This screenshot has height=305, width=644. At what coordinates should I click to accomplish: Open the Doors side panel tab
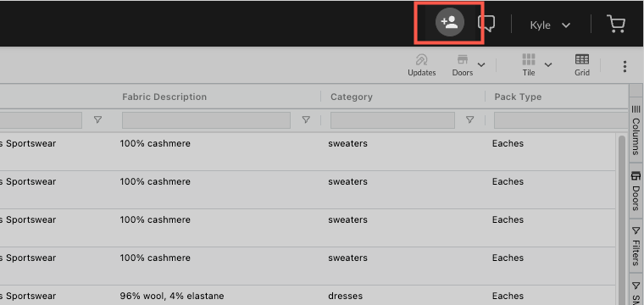636,191
